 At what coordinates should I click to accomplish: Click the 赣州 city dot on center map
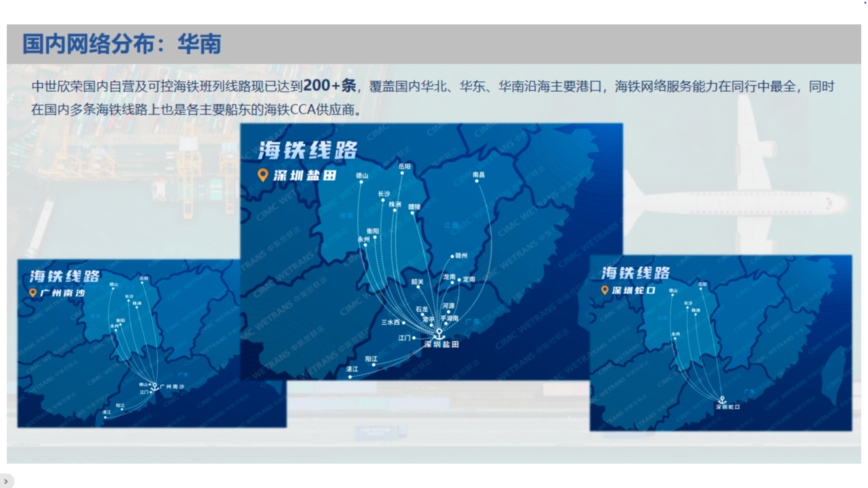[452, 257]
